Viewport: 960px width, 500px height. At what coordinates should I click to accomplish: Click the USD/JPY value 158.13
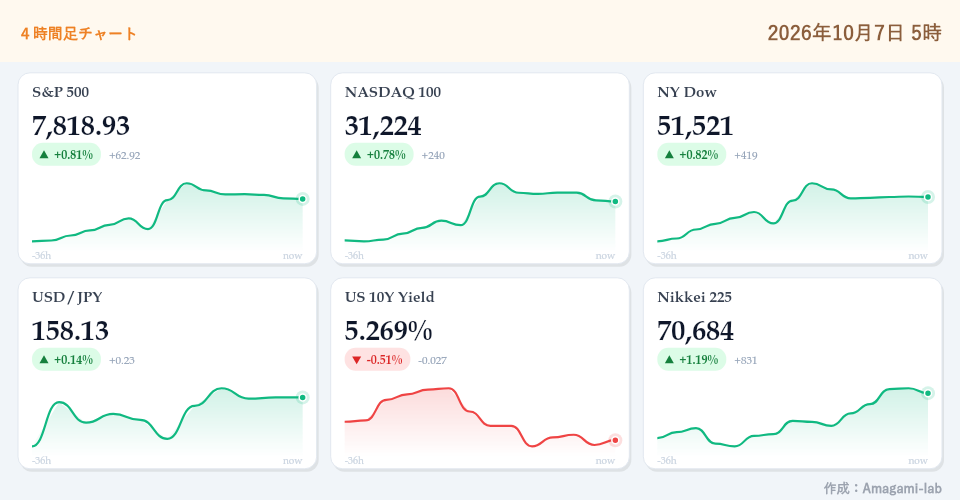pyautogui.click(x=70, y=331)
